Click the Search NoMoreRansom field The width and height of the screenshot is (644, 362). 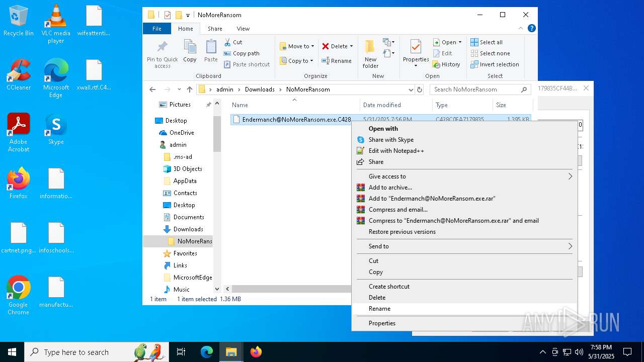(x=480, y=89)
